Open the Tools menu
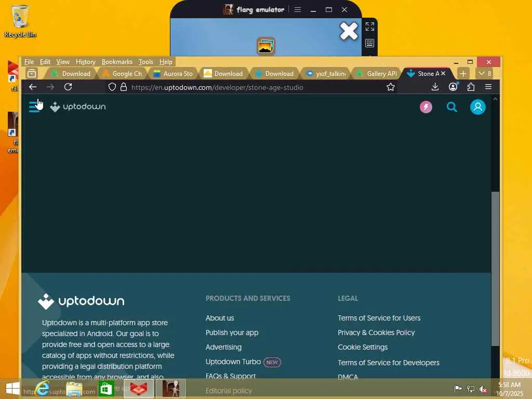Viewport: 532px width, 399px height. 146,62
